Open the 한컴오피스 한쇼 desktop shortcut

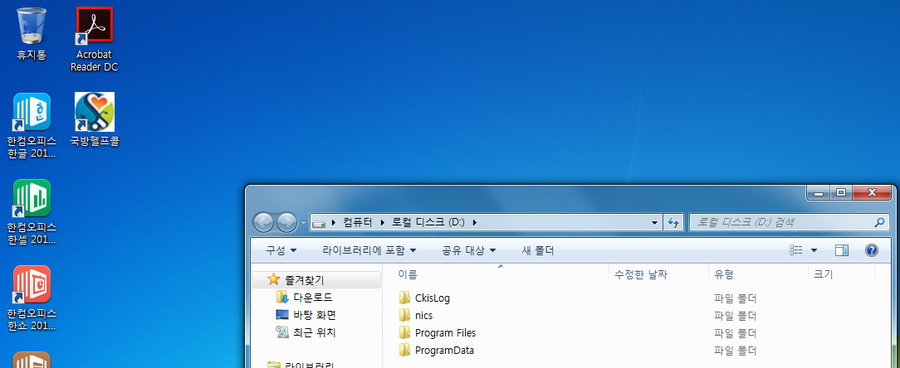coord(32,299)
